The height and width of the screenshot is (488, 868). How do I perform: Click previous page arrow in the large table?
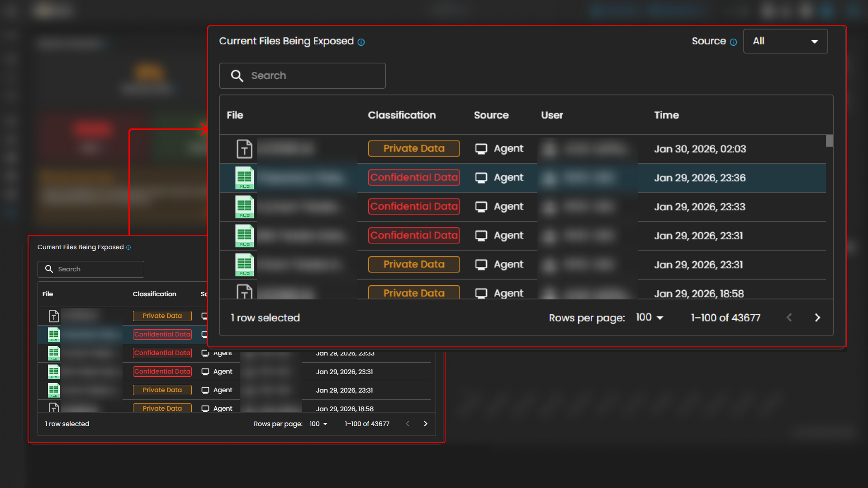[x=789, y=317]
